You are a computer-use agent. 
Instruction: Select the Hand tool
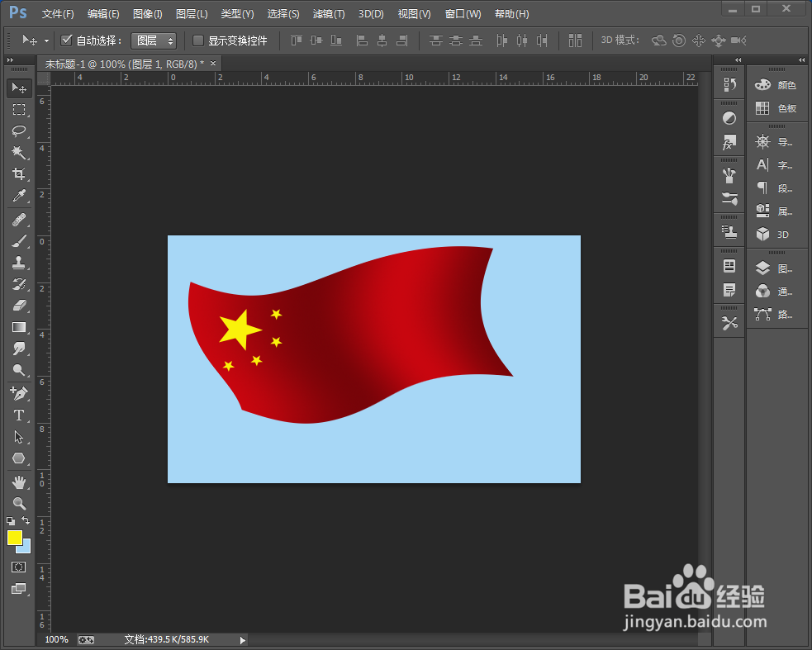pyautogui.click(x=19, y=482)
